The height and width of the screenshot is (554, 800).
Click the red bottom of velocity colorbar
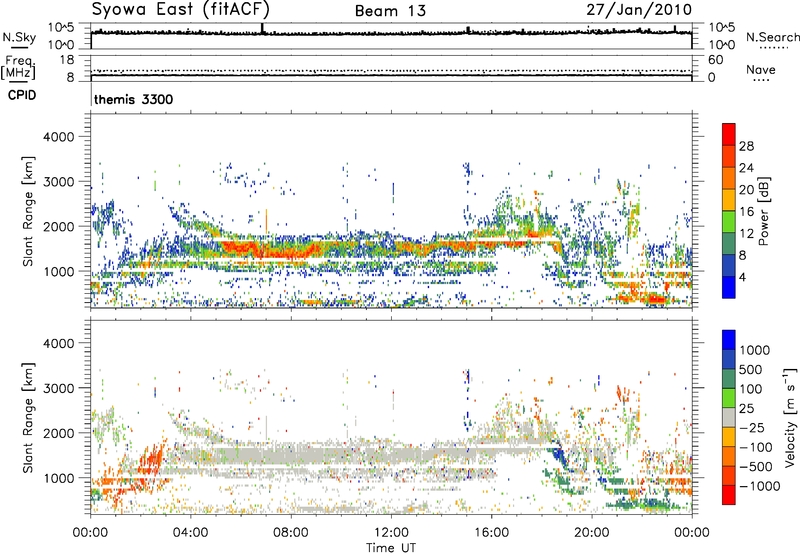coord(729,495)
